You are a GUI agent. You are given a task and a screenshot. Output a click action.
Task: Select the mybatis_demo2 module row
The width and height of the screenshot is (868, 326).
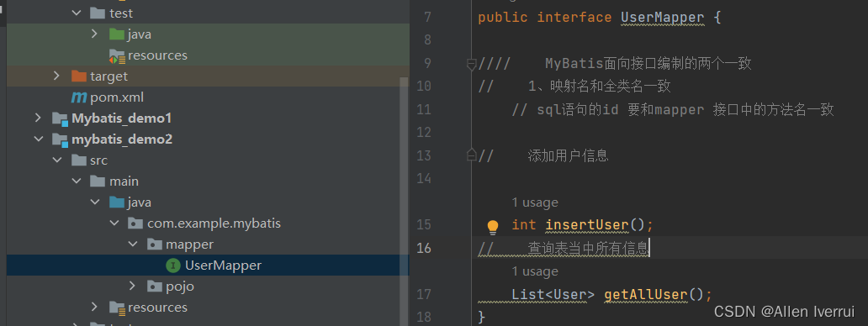(208, 139)
